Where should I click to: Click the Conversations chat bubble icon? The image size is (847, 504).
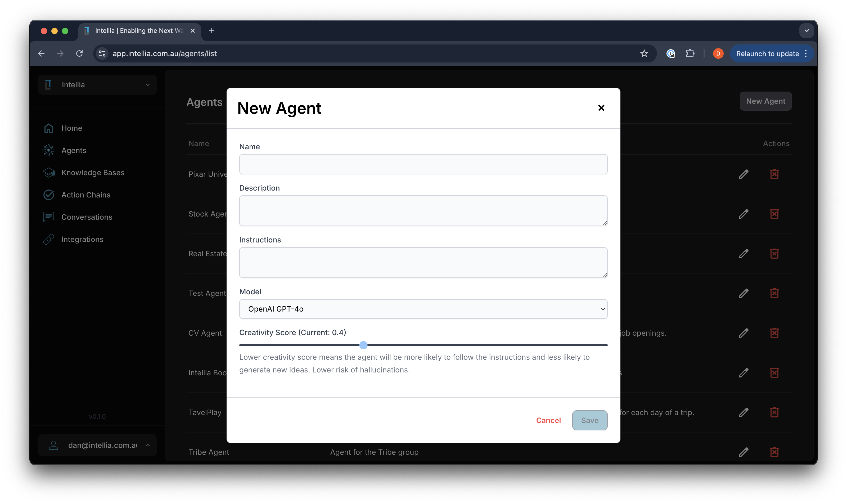tap(48, 217)
